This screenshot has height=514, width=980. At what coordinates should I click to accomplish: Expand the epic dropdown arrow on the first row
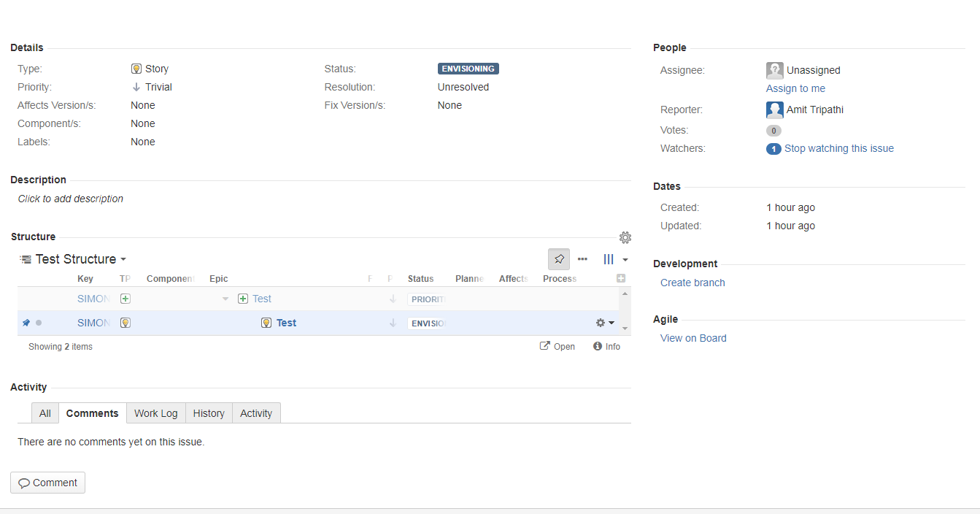tap(225, 299)
